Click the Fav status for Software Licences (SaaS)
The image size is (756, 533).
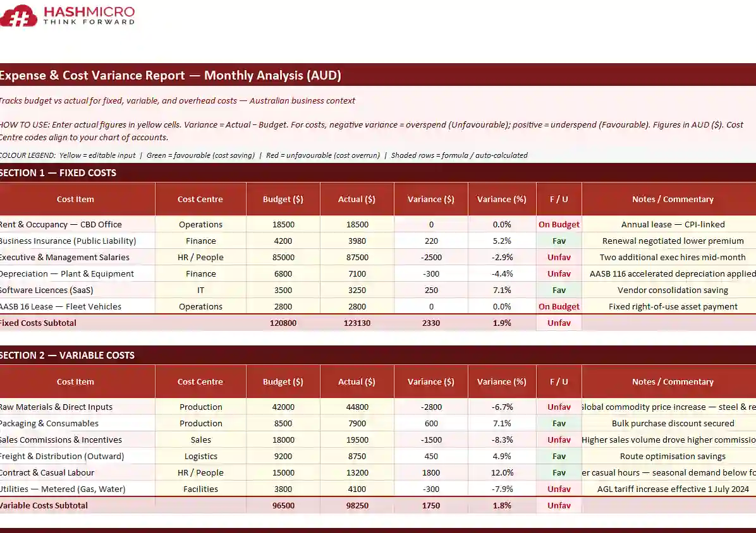559,290
